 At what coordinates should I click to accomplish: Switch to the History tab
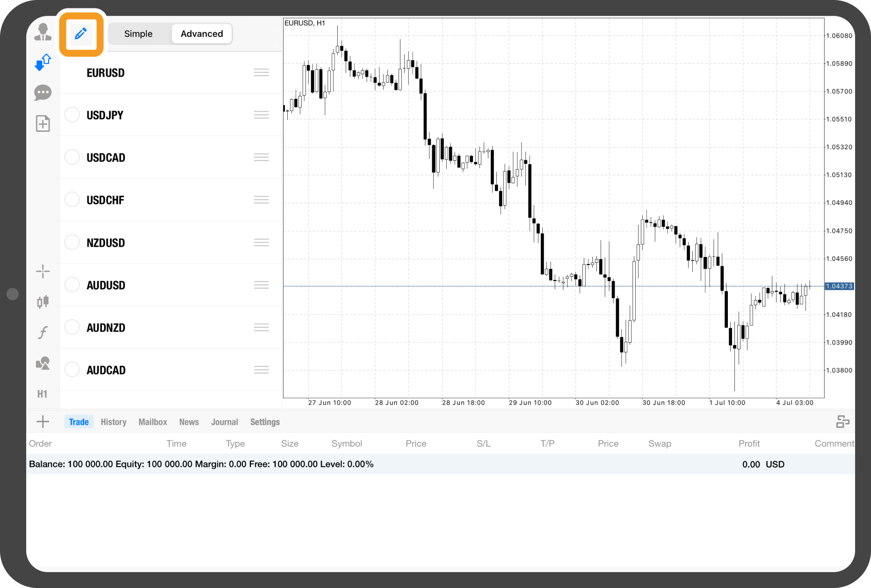pos(114,422)
